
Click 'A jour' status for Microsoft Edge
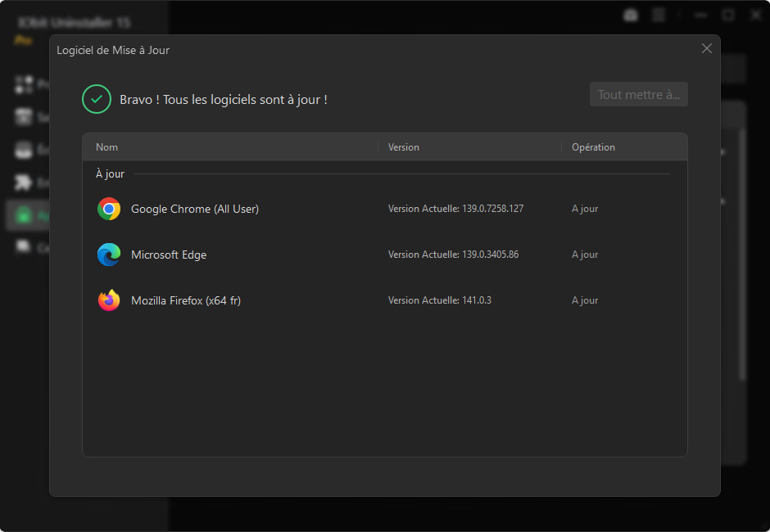pos(585,255)
